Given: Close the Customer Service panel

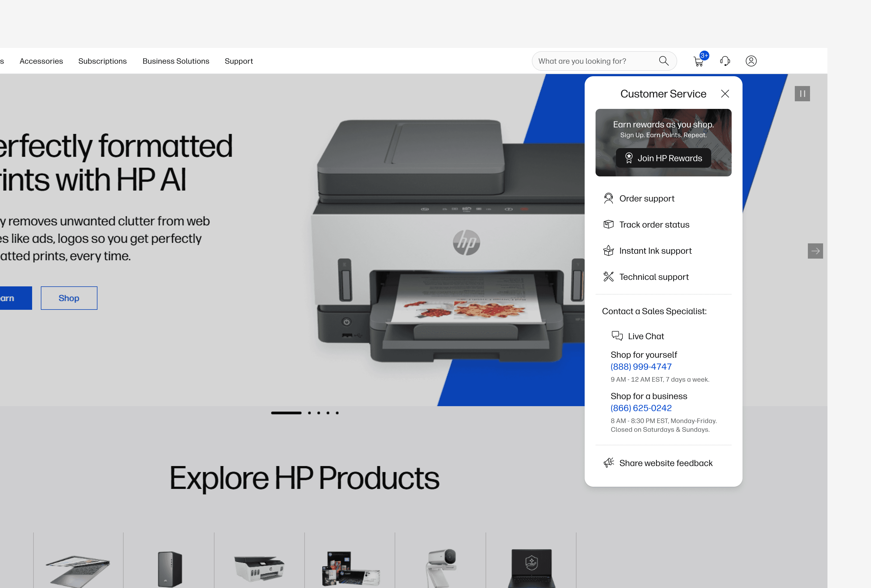Looking at the screenshot, I should (725, 94).
